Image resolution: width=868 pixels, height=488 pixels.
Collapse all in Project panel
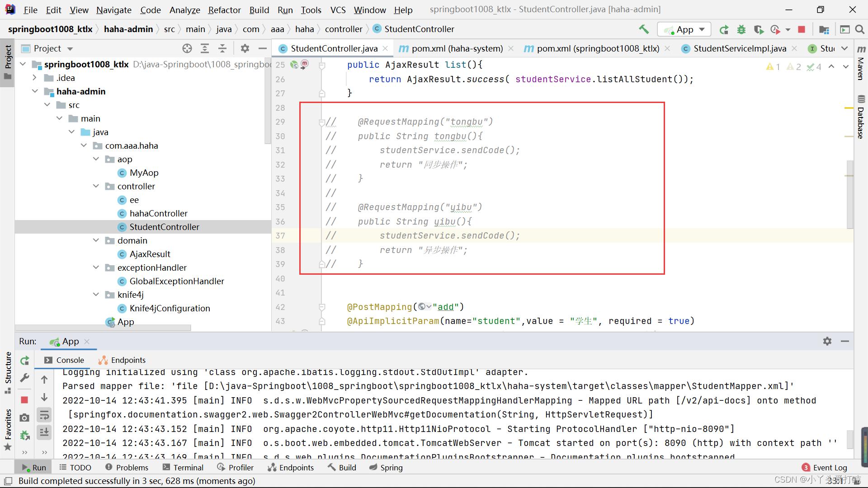click(x=222, y=48)
